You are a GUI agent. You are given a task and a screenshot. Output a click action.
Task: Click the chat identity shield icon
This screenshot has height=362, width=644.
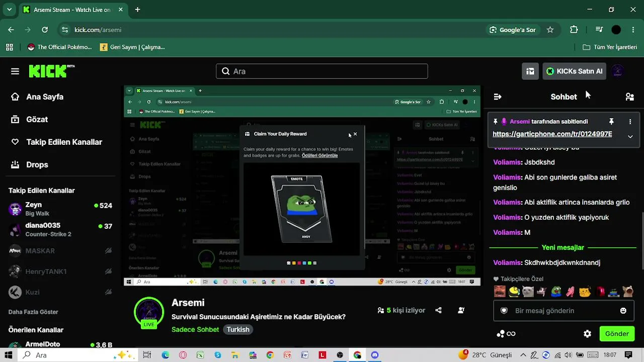tap(504, 311)
